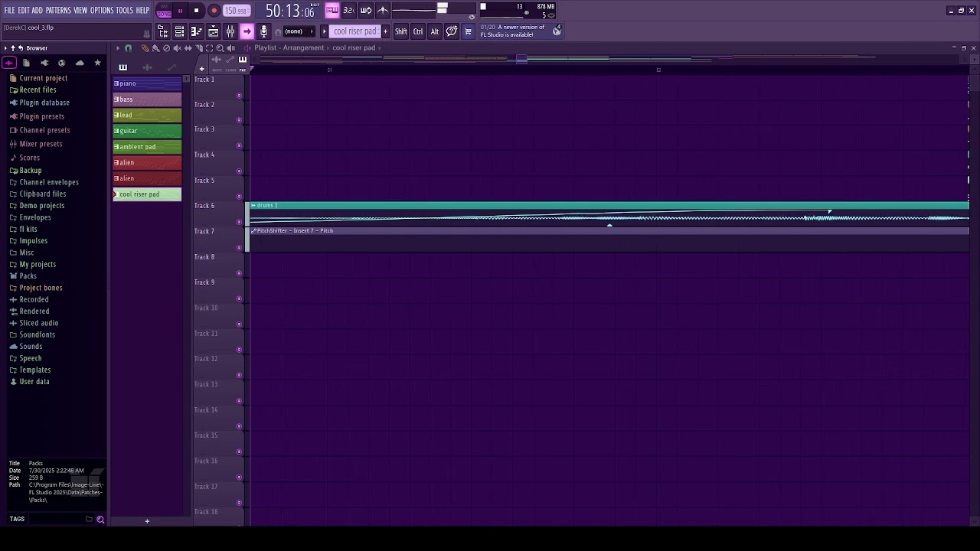Open the Channel rack icon

(179, 31)
